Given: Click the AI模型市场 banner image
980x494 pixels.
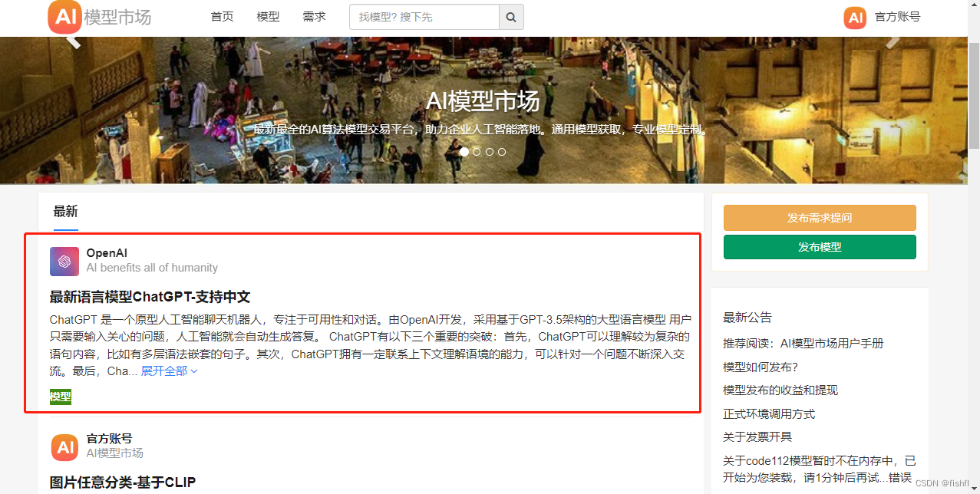Looking at the screenshot, I should [x=483, y=110].
